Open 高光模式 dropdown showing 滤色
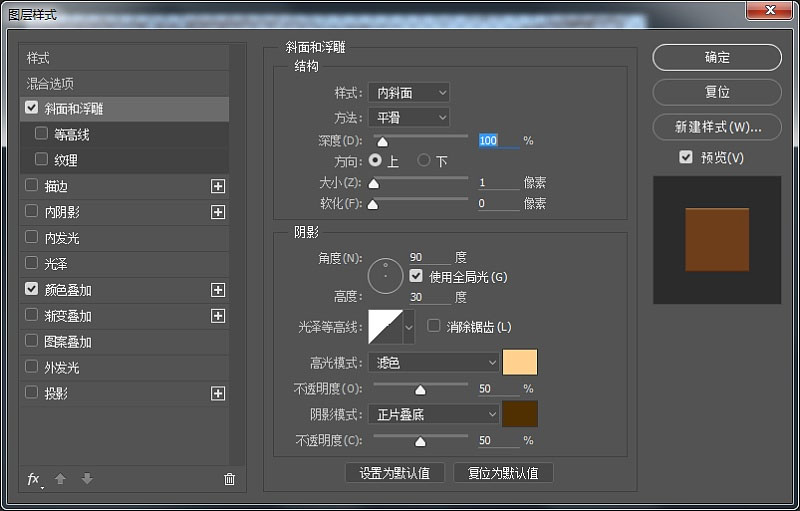 point(434,363)
